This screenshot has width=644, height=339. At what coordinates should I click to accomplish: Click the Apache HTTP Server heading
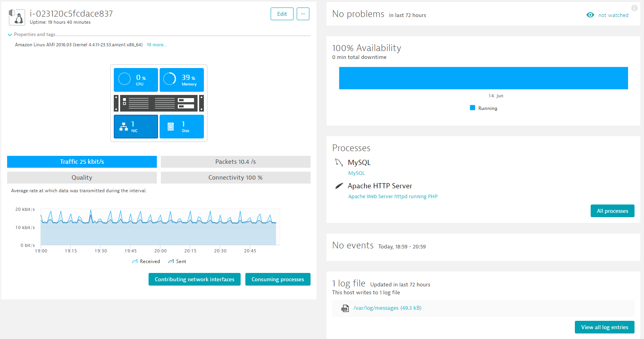(380, 186)
